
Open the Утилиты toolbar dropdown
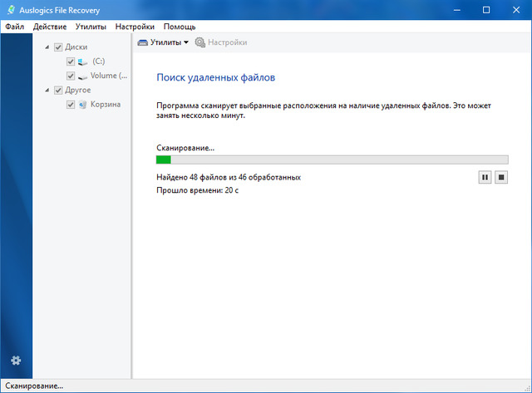pos(164,42)
